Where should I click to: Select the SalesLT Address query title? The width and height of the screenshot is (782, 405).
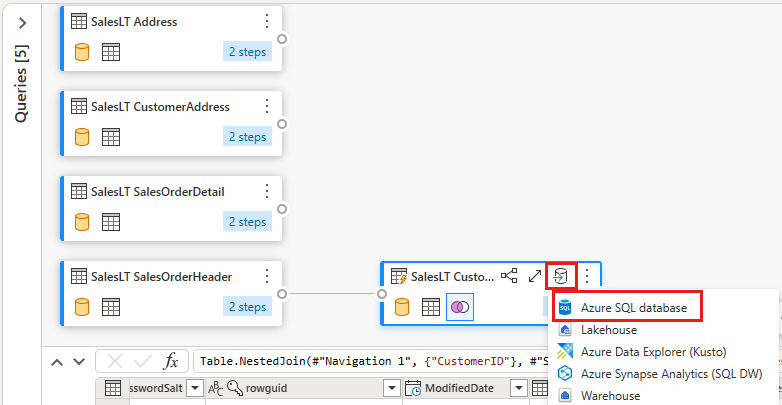pos(134,22)
